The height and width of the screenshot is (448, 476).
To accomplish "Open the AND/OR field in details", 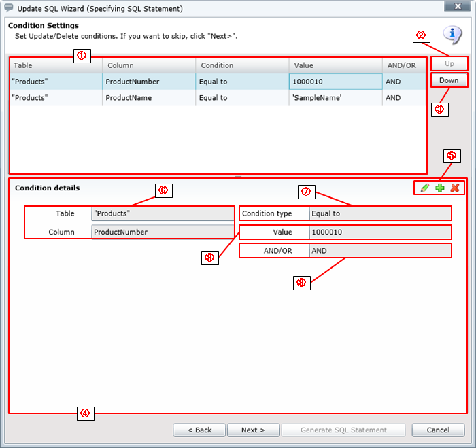I will point(379,250).
